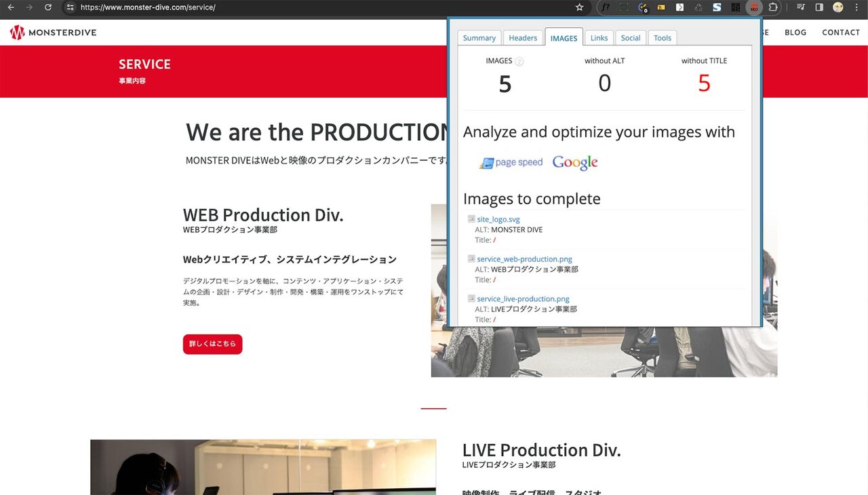868x495 pixels.
Task: Click the 'Analyze and optimize your images with' heading
Action: [x=599, y=132]
